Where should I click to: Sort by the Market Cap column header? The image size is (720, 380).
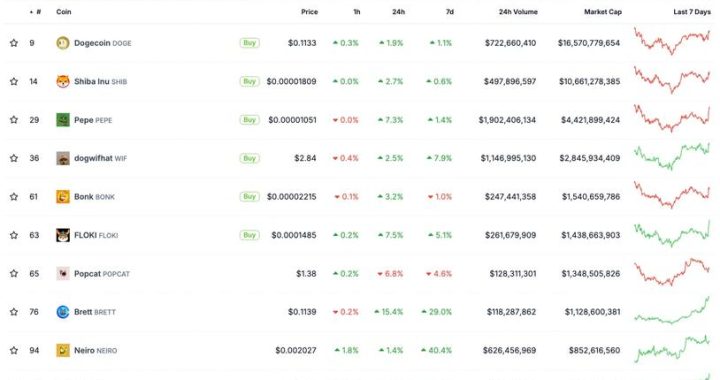point(602,12)
